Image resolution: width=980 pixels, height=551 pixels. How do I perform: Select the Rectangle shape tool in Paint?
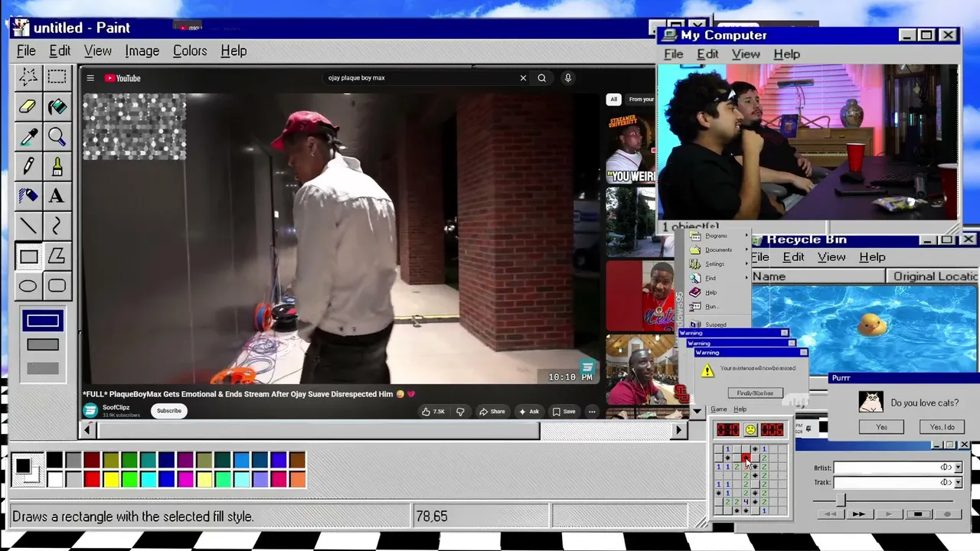[x=28, y=256]
